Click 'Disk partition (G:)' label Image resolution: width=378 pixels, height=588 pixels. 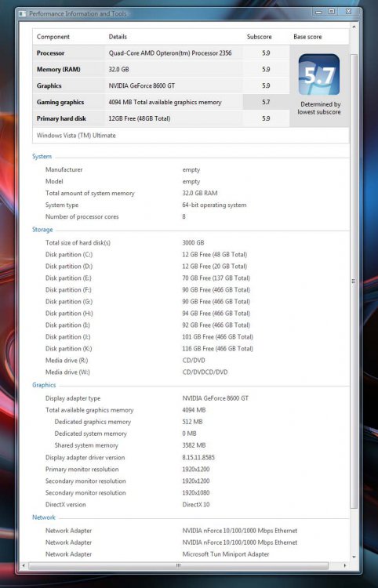69,302
